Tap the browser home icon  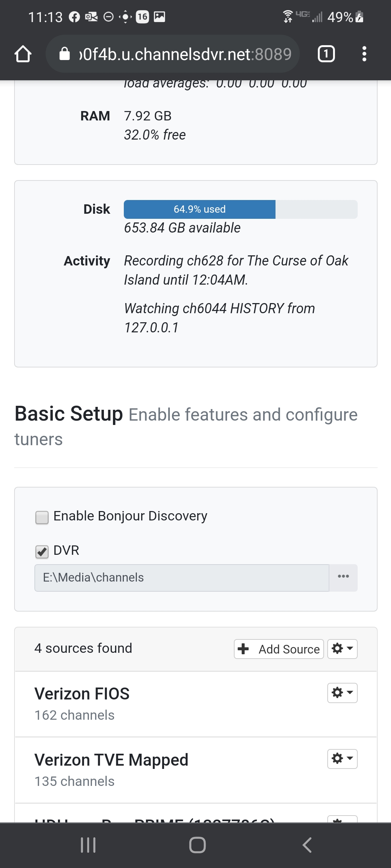coord(23,54)
